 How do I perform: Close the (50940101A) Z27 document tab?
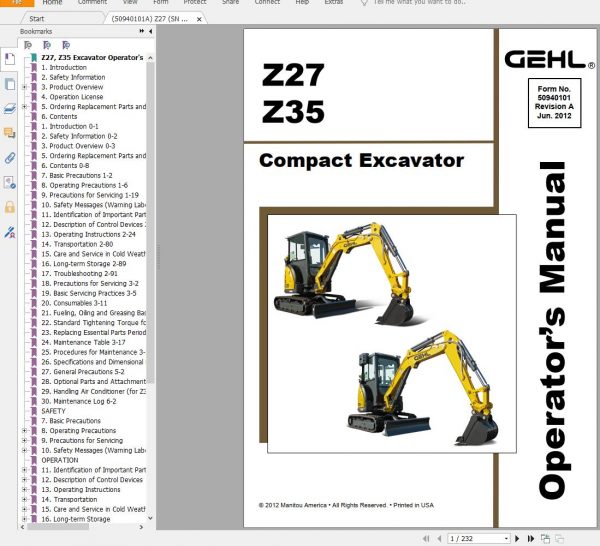click(199, 19)
